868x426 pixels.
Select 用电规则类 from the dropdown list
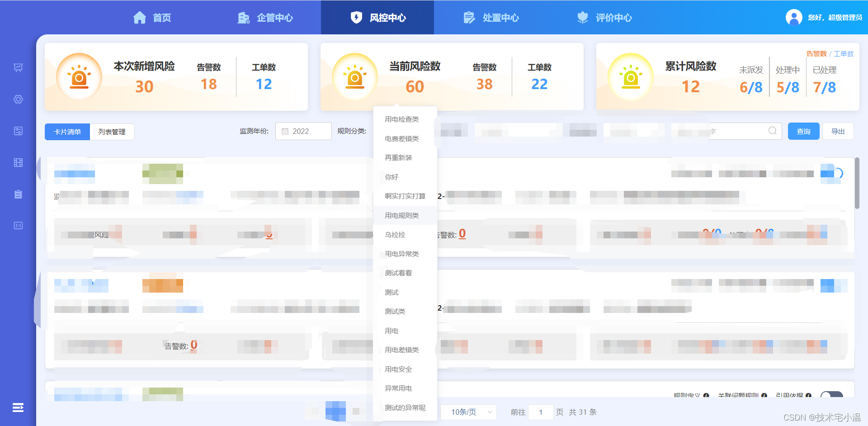coord(405,215)
